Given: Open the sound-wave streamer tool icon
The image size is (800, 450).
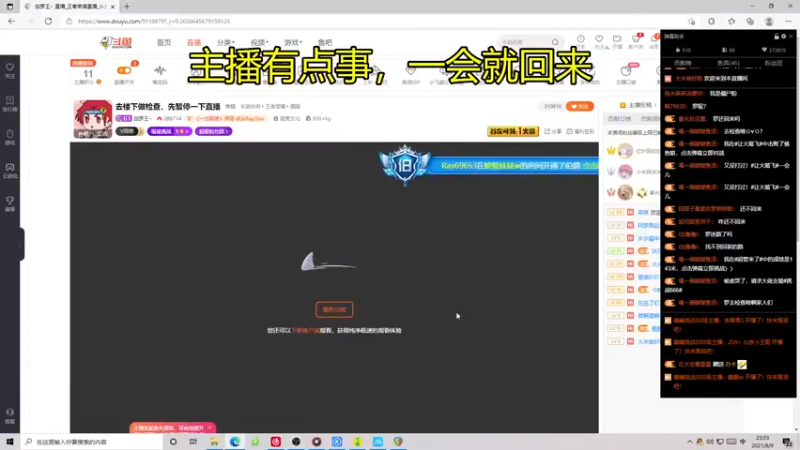Looking at the screenshot, I should tap(160, 71).
